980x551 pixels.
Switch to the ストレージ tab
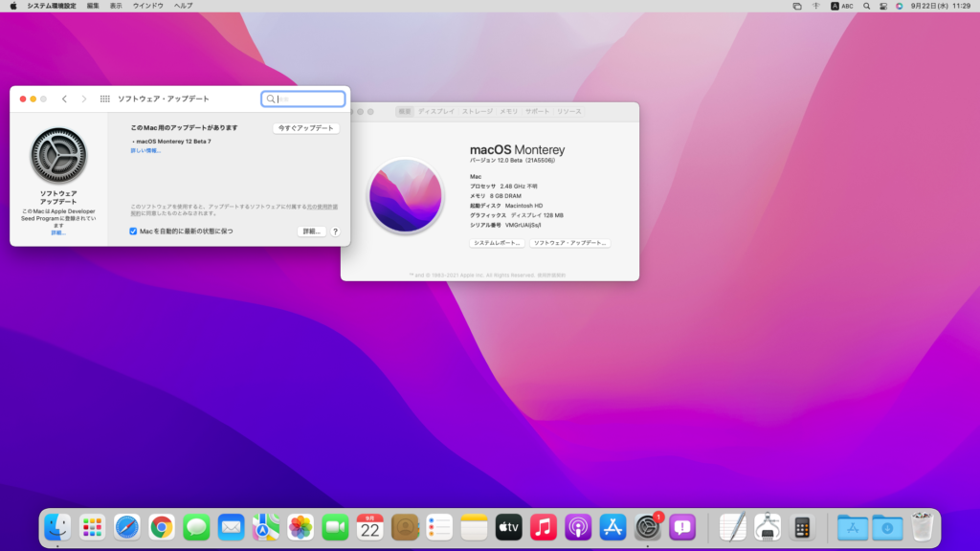pyautogui.click(x=478, y=112)
